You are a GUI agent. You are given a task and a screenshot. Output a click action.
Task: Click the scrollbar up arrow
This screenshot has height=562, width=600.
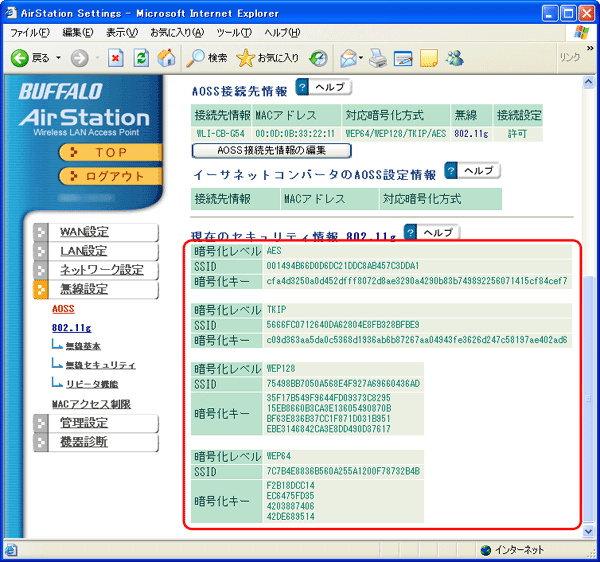coord(588,81)
